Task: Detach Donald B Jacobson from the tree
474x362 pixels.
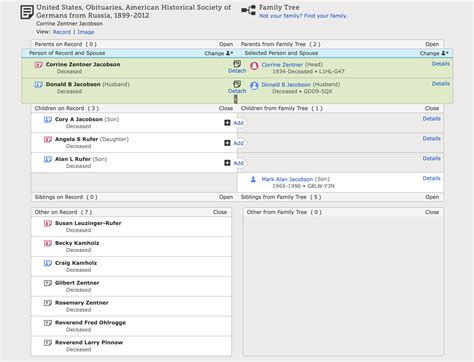Action: 237,91
